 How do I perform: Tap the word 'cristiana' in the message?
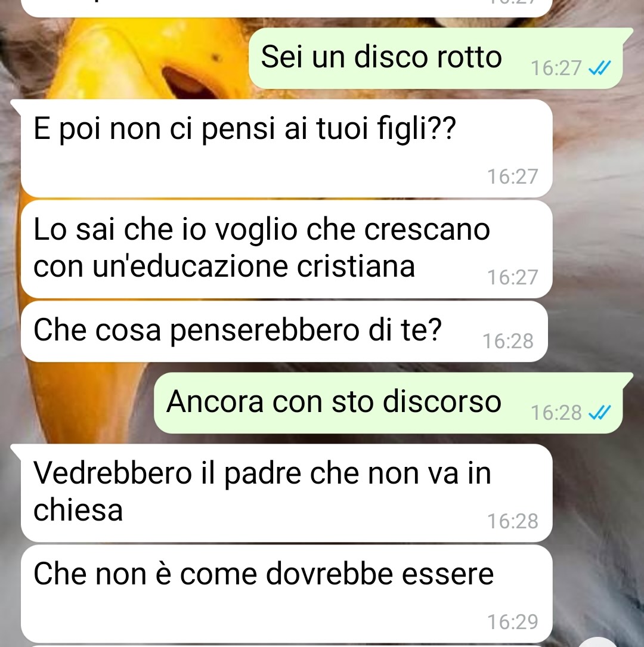[x=356, y=267]
